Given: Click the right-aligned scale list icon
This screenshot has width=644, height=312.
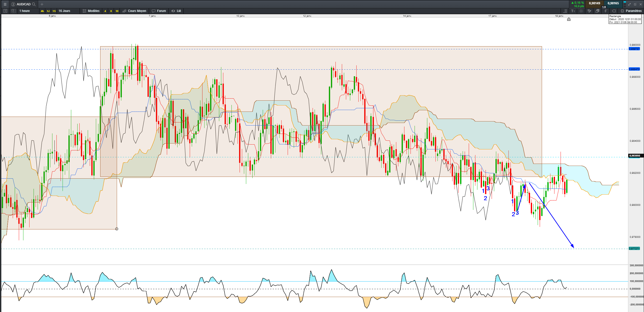Looking at the screenshot, I should coord(565,11).
